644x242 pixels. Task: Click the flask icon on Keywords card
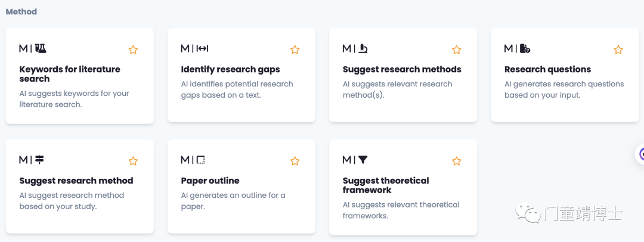(41, 48)
